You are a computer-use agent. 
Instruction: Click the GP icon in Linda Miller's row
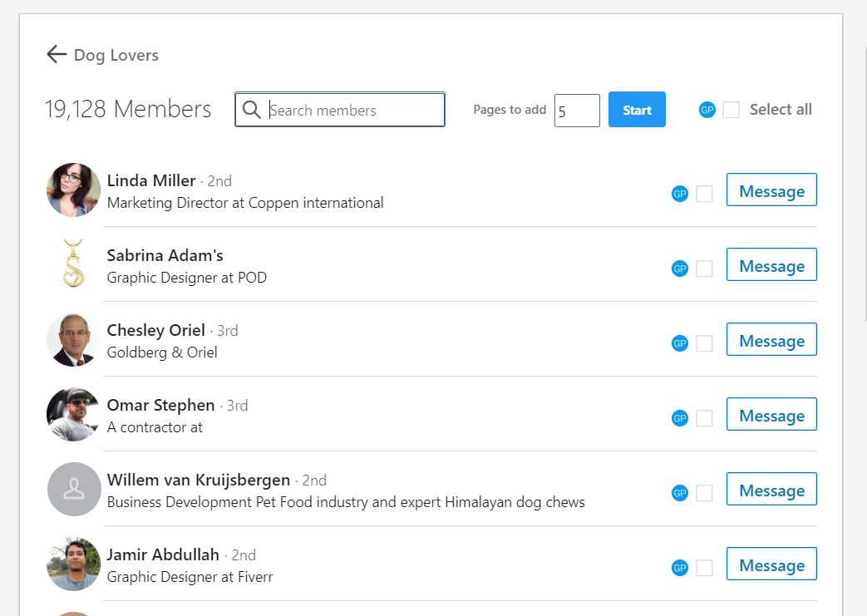click(680, 194)
